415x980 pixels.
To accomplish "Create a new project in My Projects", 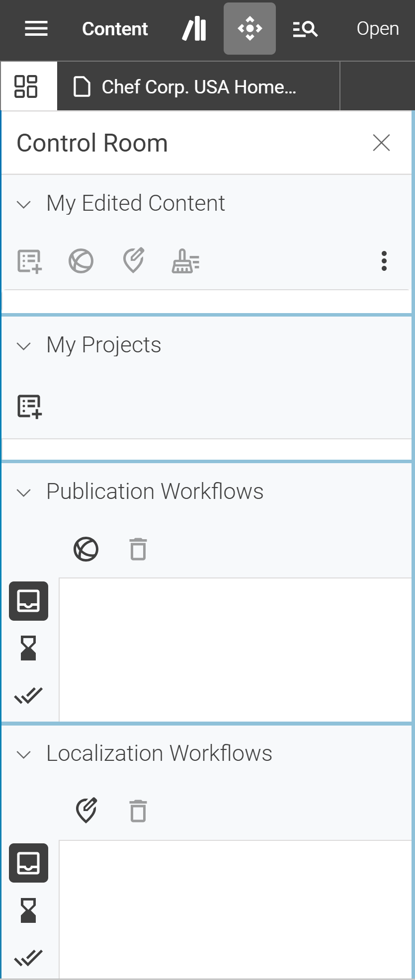I will tap(29, 407).
